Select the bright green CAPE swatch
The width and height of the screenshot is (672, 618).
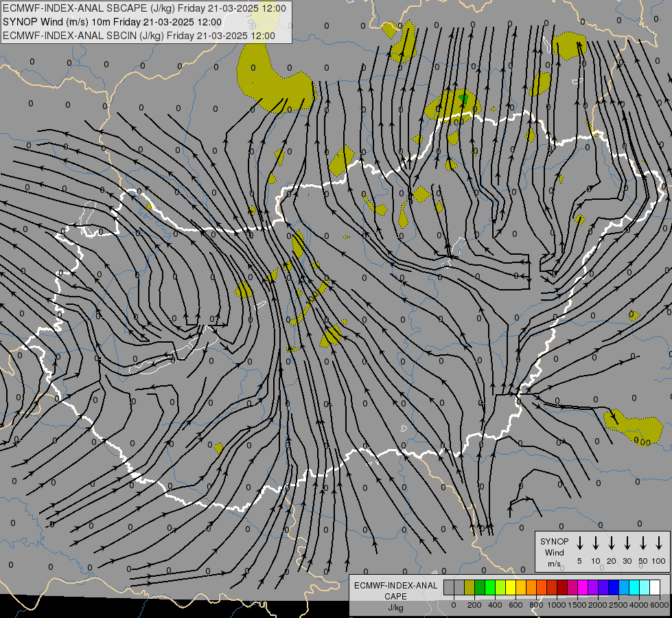(x=490, y=587)
